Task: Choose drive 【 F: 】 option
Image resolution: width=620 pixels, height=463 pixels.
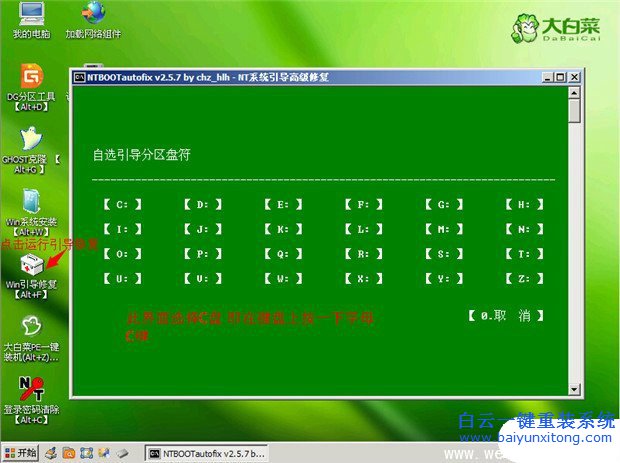Action: tap(363, 205)
